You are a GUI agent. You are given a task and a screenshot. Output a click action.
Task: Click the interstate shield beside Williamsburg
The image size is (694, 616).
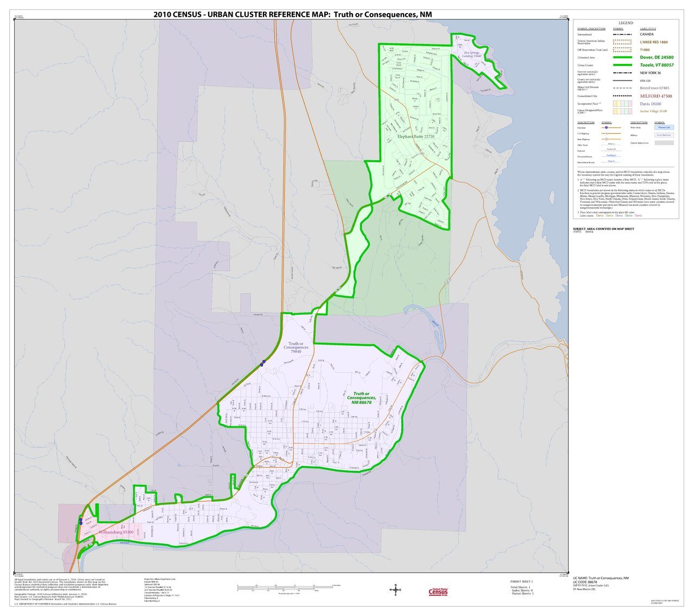[x=81, y=521]
